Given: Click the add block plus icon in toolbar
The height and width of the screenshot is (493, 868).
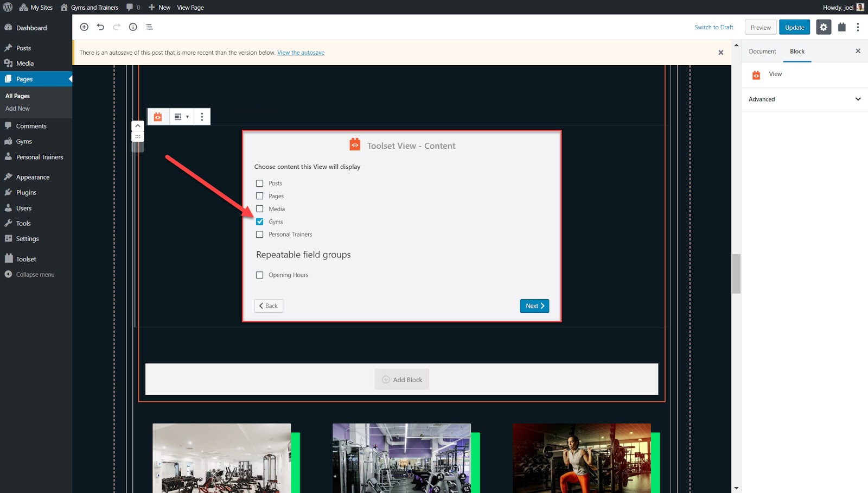Looking at the screenshot, I should (84, 27).
